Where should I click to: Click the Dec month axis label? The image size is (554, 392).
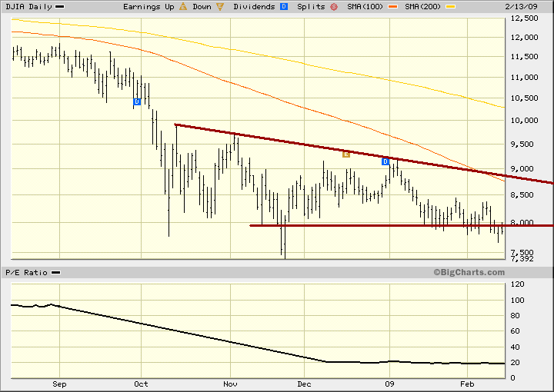pos(304,384)
